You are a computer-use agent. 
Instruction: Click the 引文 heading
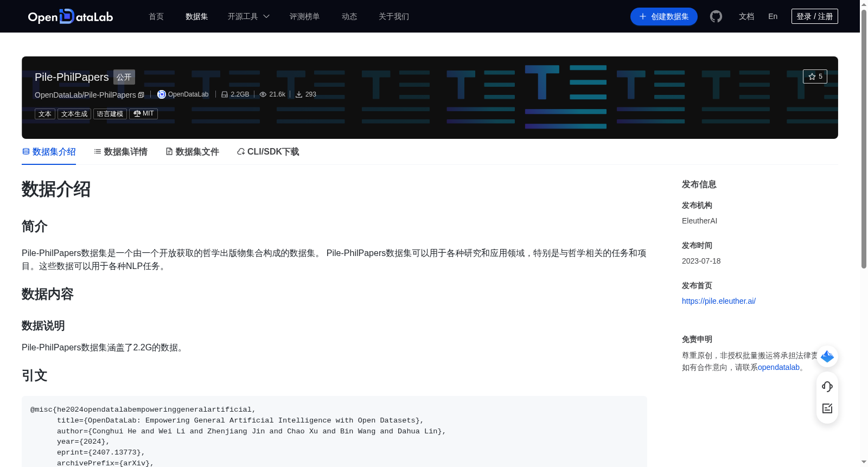pos(35,375)
